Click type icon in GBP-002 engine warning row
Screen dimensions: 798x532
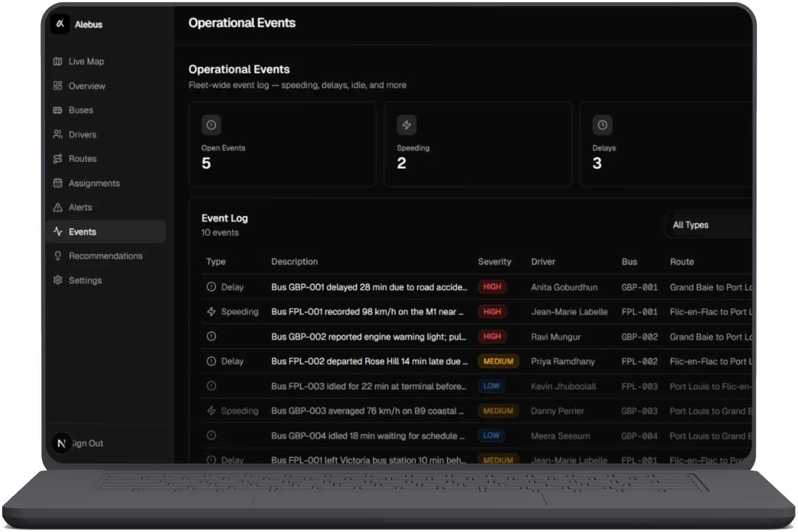(x=211, y=337)
